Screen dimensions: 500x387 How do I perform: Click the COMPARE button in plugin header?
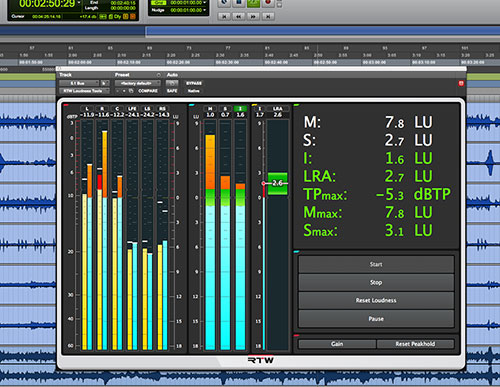[148, 91]
